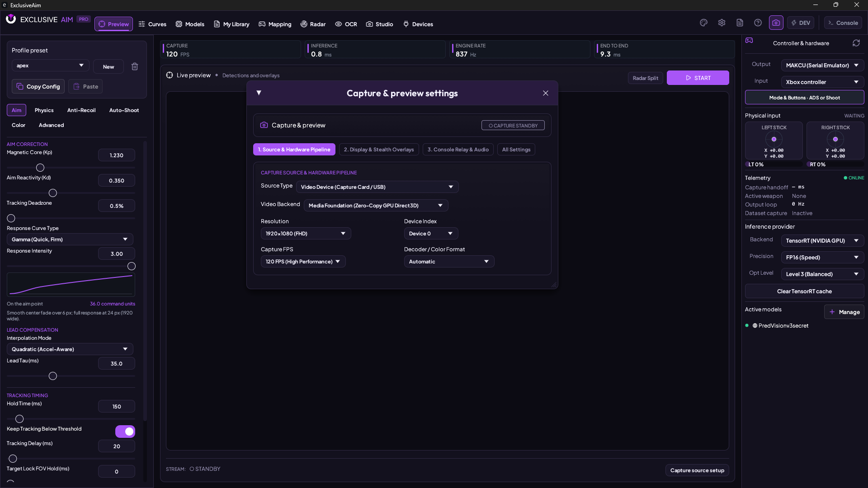Delete profile preset with trash icon
This screenshot has width=868, height=488.
[x=135, y=66]
